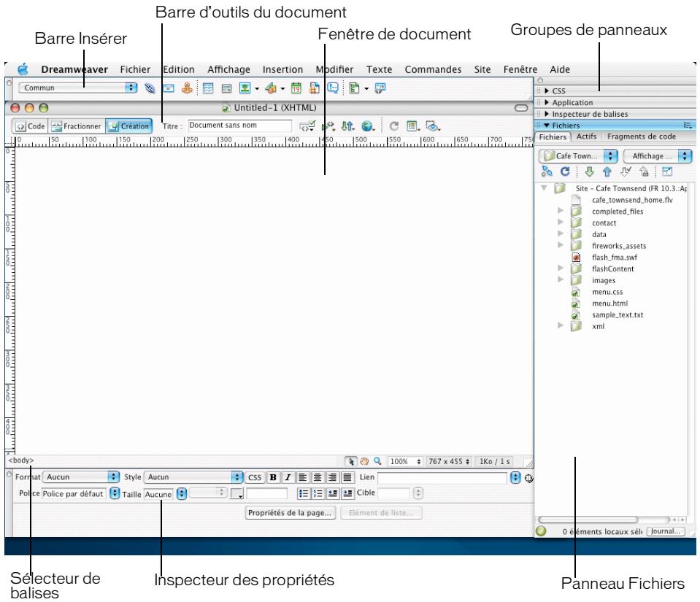
Task: Click Connect to remote host icon
Action: pyautogui.click(x=547, y=171)
